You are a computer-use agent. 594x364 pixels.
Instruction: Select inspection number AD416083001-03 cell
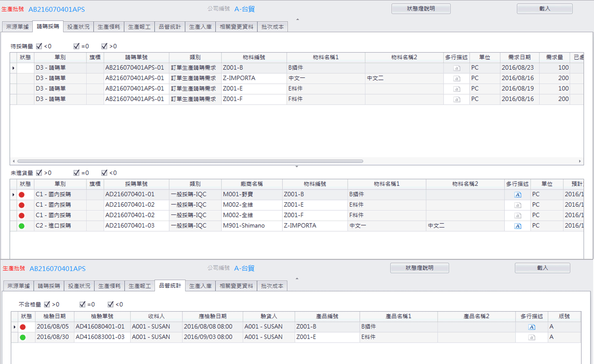click(x=102, y=337)
